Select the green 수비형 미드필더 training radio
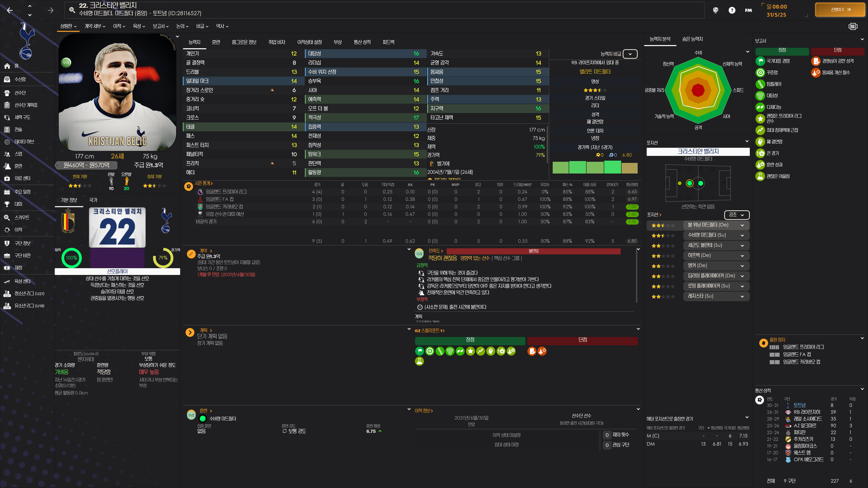868x488 pixels. tap(203, 419)
